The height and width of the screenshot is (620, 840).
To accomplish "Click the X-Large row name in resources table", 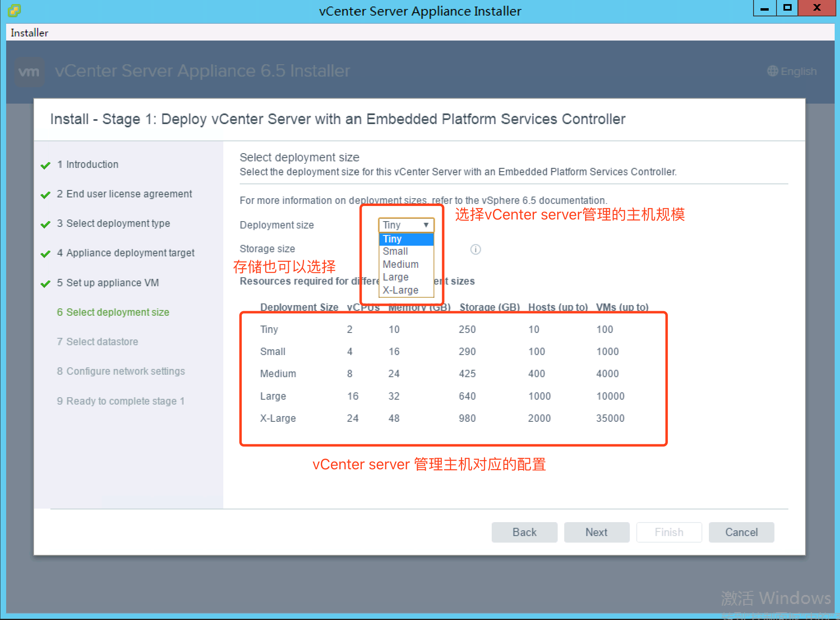I will (278, 418).
